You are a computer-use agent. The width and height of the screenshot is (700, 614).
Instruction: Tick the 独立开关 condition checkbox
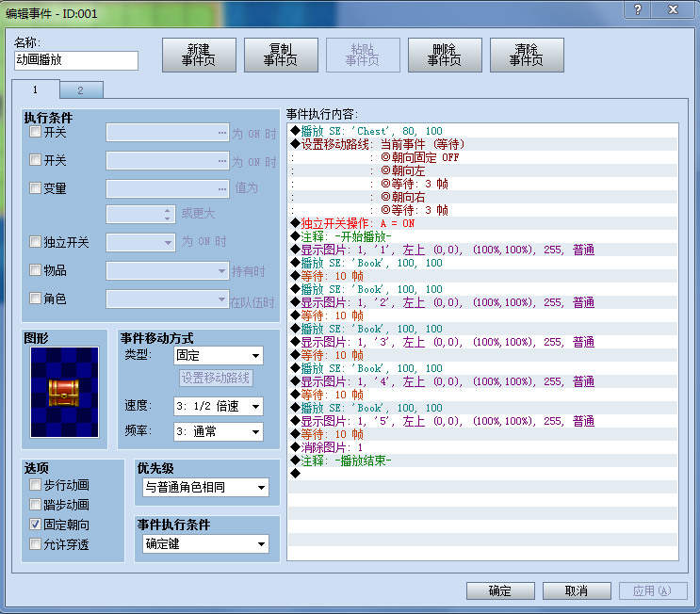point(35,242)
